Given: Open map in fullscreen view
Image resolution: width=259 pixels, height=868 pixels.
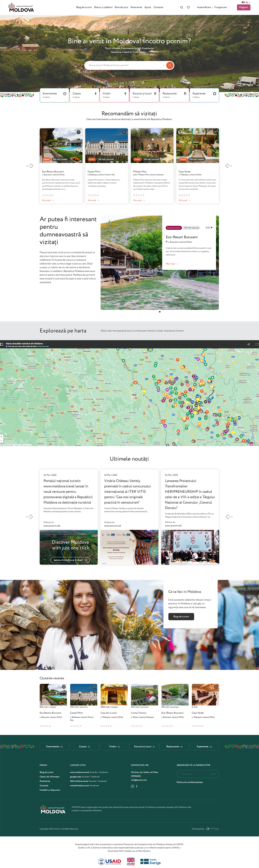Looking at the screenshot, I should (x=257, y=344).
